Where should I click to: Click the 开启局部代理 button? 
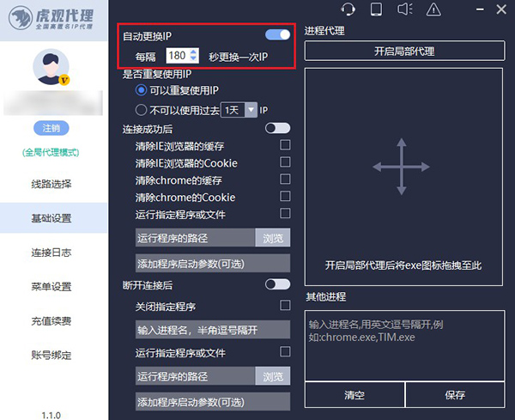(x=404, y=51)
